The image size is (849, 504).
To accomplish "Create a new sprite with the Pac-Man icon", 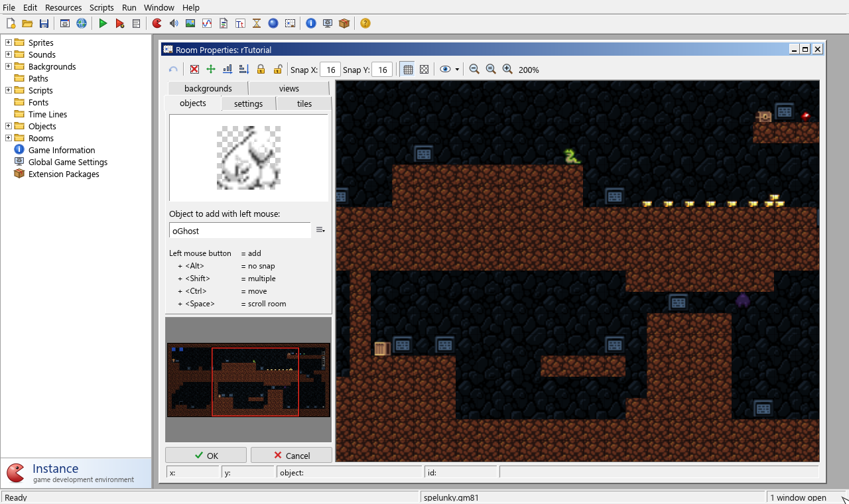I will 157,23.
